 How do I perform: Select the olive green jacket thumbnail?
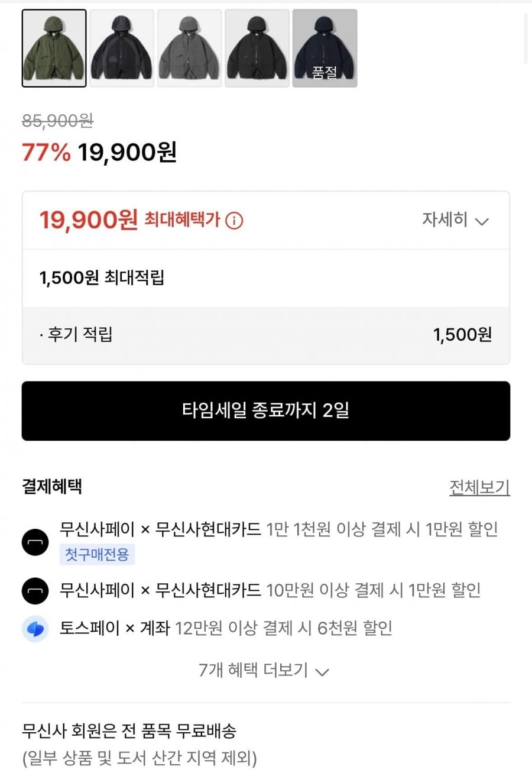coord(54,48)
